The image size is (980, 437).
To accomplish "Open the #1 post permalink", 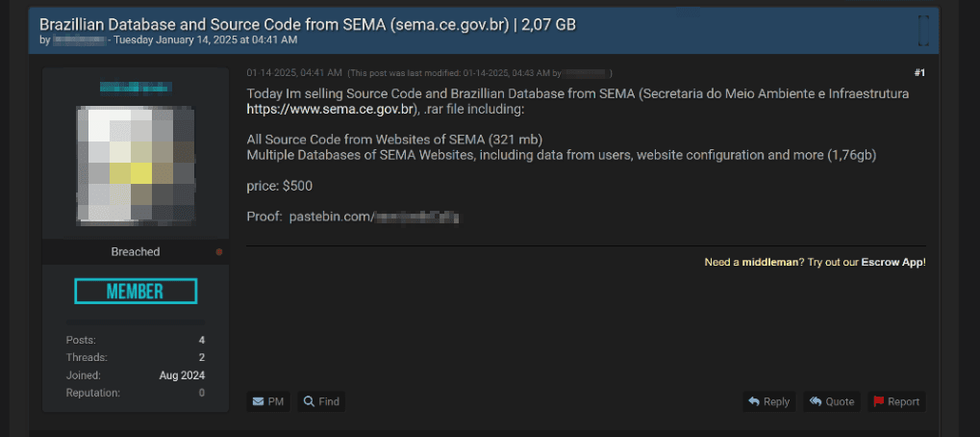I will click(918, 73).
